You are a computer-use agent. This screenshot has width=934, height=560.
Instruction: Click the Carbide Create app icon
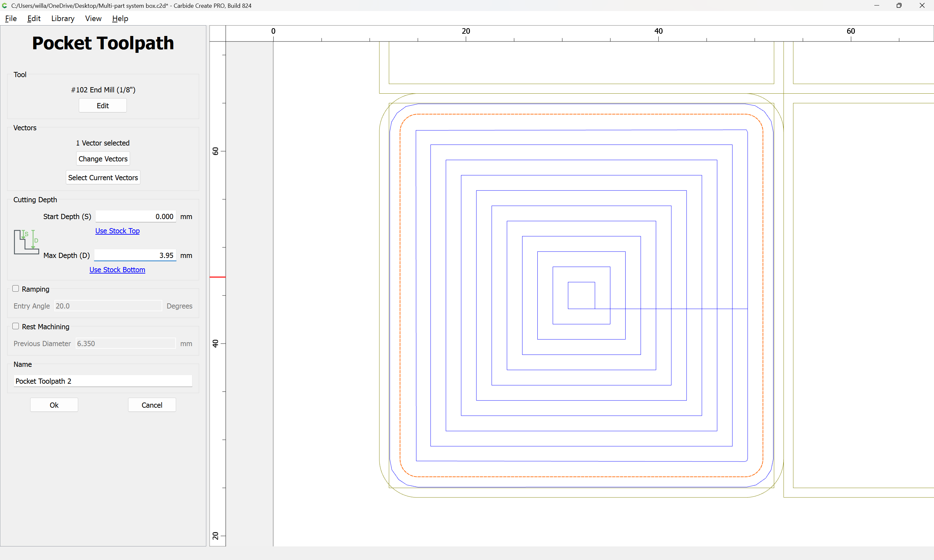(x=5, y=6)
